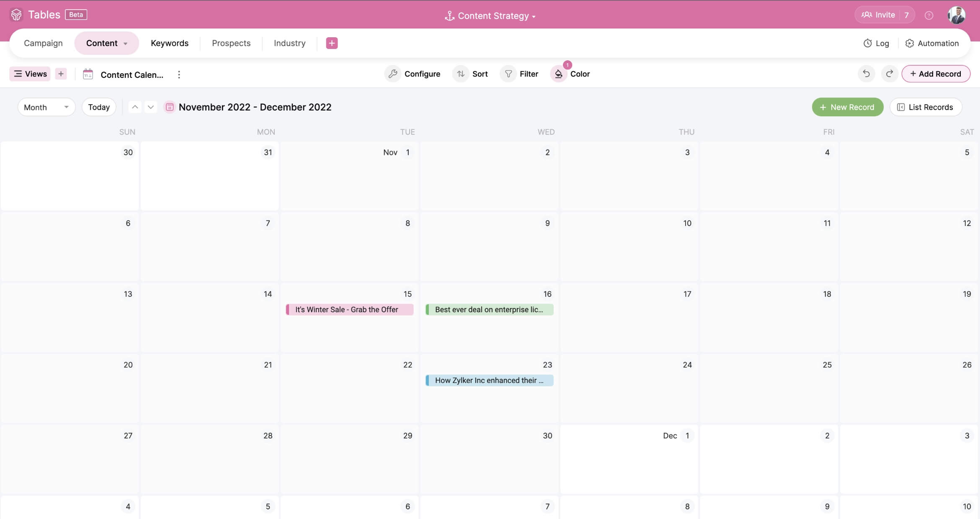
Task: Click the Sort arrows icon
Action: tap(461, 74)
